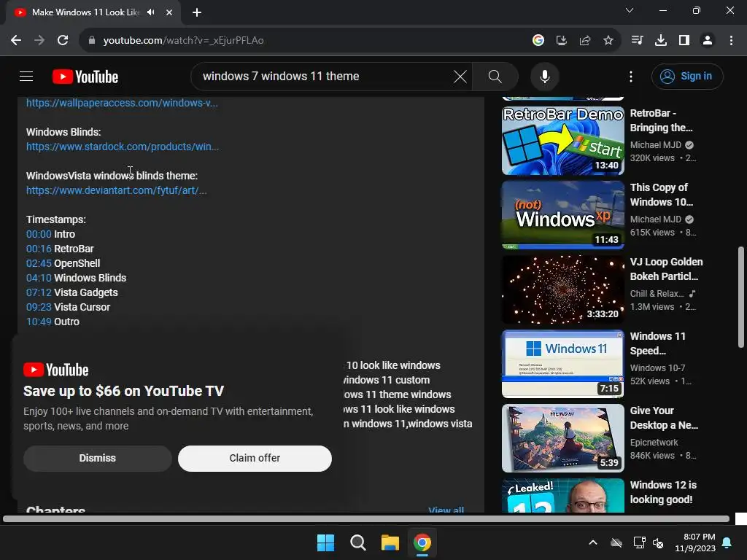Toggle the Chrome side panel
747x560 pixels.
(684, 41)
